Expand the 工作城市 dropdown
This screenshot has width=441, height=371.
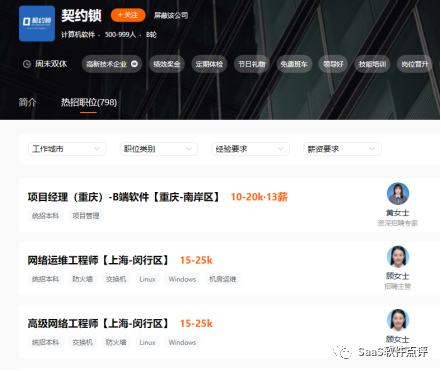(67, 149)
